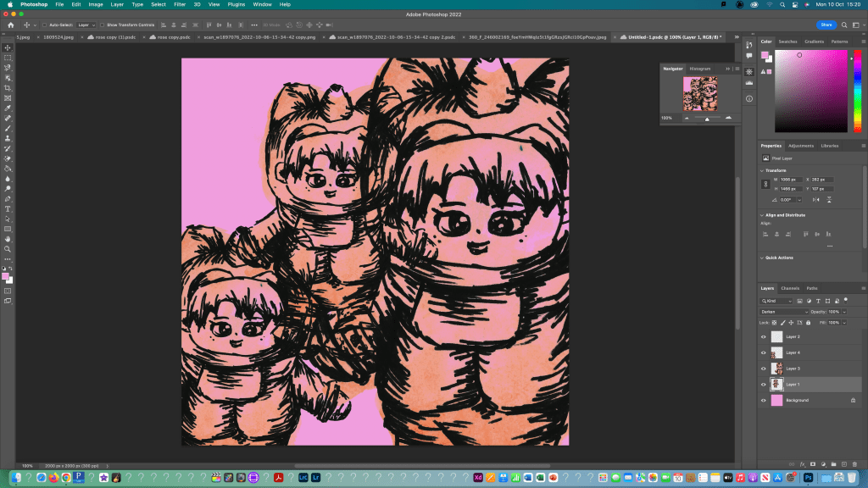Select the Rectangular Marquee tool

coord(8,58)
